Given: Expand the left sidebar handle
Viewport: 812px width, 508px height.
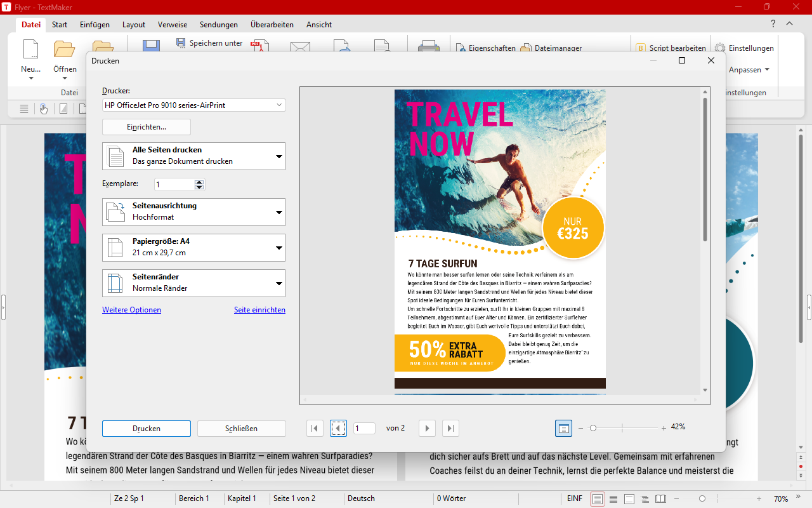Looking at the screenshot, I should click(x=3, y=307).
